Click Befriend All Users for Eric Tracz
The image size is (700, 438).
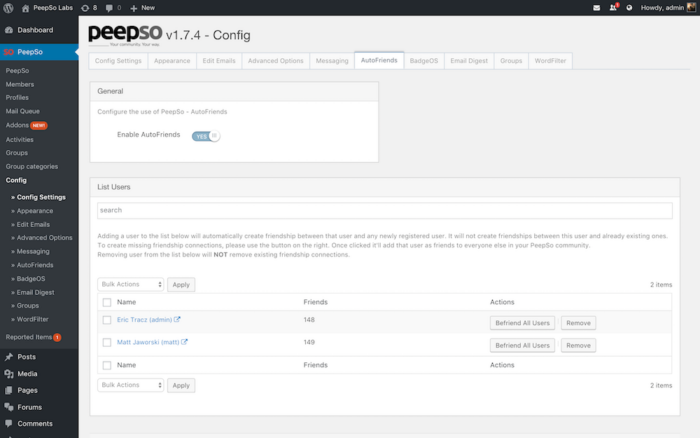[x=522, y=323]
